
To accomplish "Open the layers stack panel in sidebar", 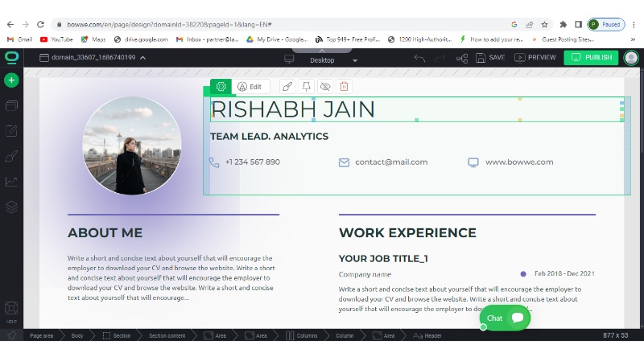I will pos(11,207).
